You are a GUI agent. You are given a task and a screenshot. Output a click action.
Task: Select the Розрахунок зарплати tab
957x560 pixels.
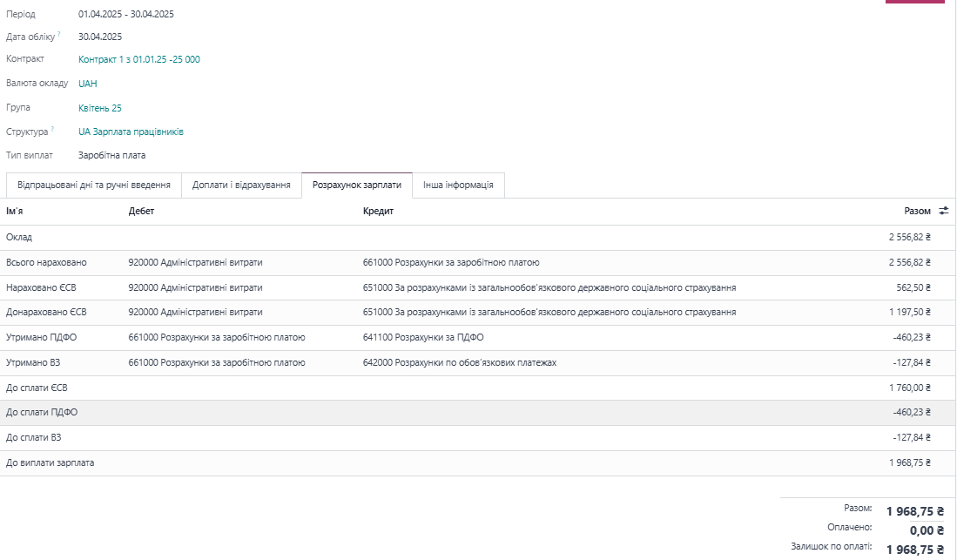pos(356,186)
